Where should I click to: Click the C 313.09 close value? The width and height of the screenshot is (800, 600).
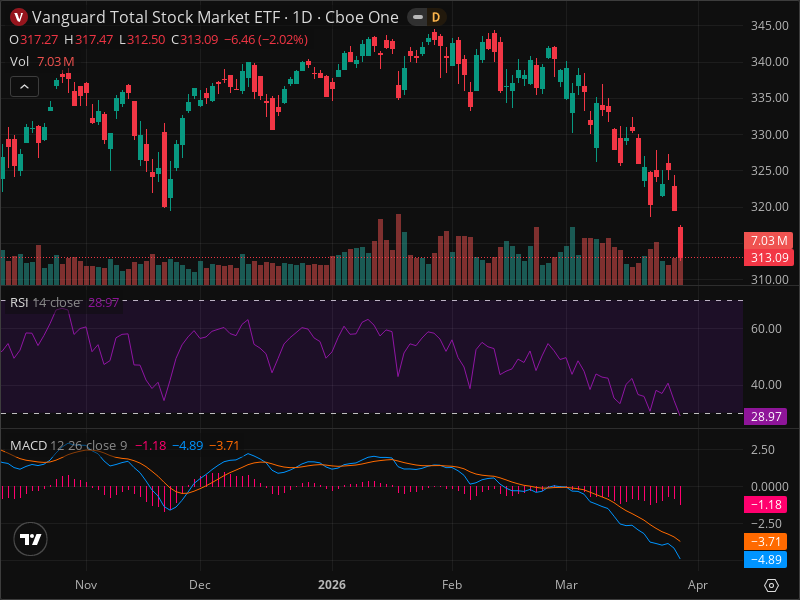(x=194, y=40)
